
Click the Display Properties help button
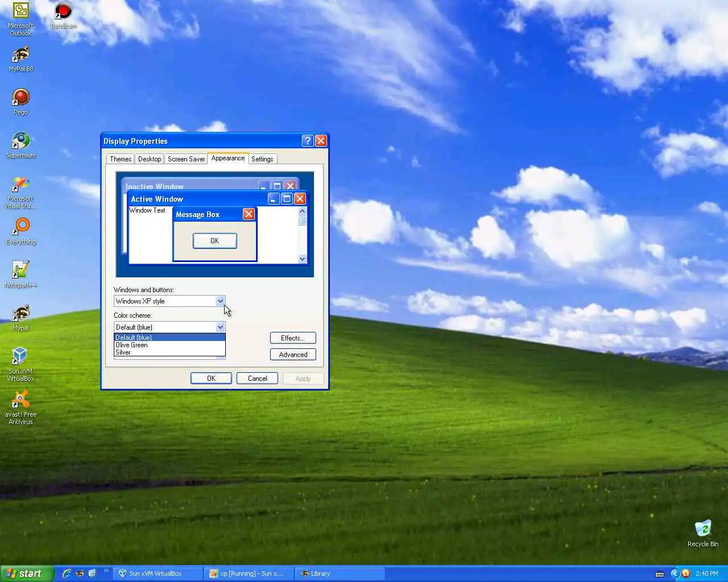click(x=308, y=141)
